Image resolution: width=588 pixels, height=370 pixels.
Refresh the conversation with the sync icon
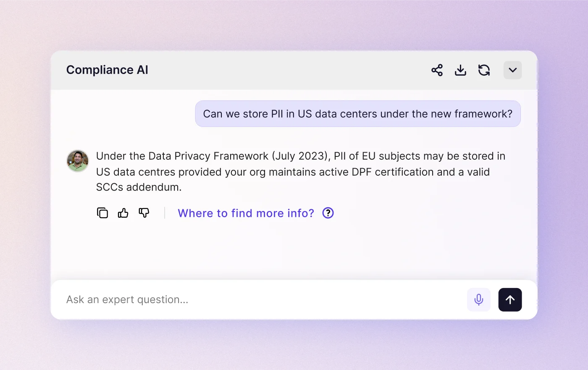484,70
